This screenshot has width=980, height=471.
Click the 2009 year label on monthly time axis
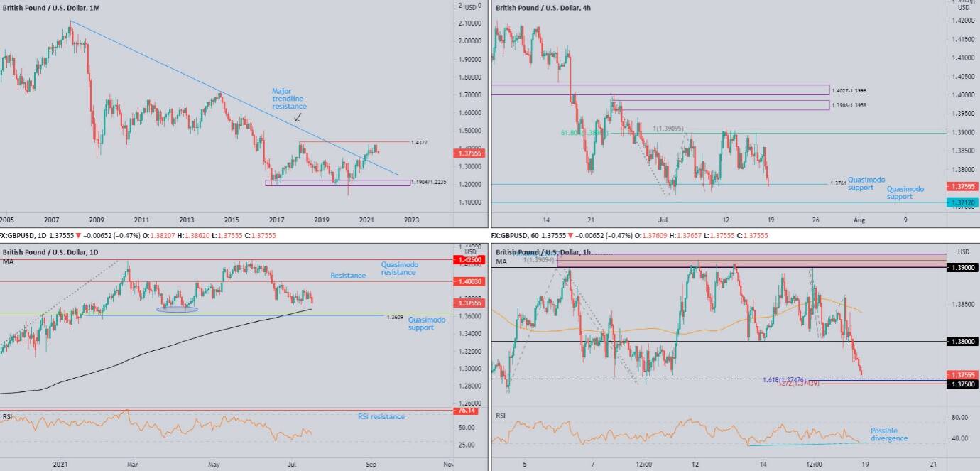pyautogui.click(x=97, y=221)
